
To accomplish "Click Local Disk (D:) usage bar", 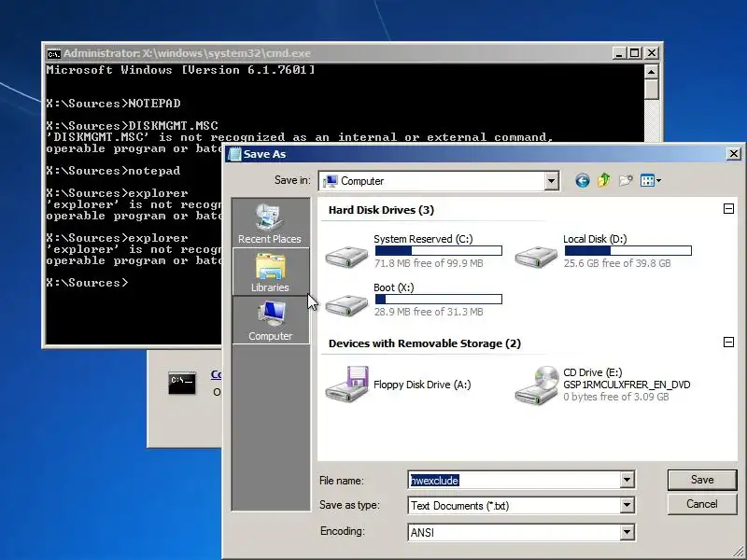I will click(x=627, y=250).
